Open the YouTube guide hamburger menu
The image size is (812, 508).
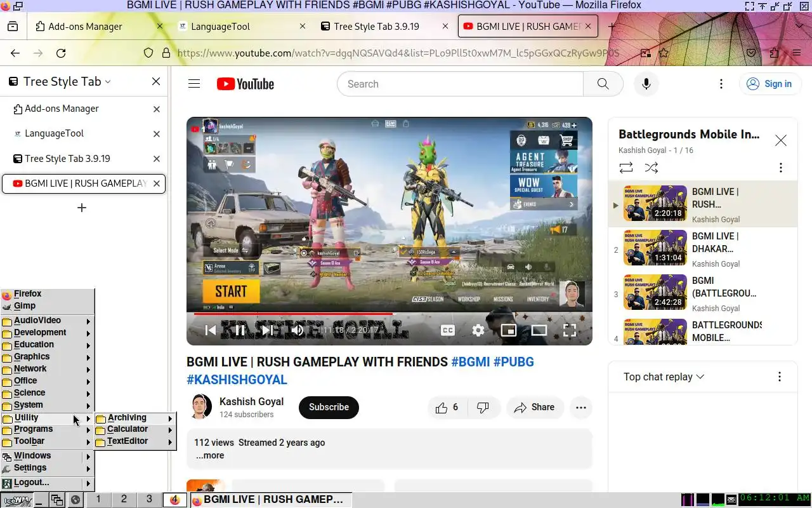[194, 84]
